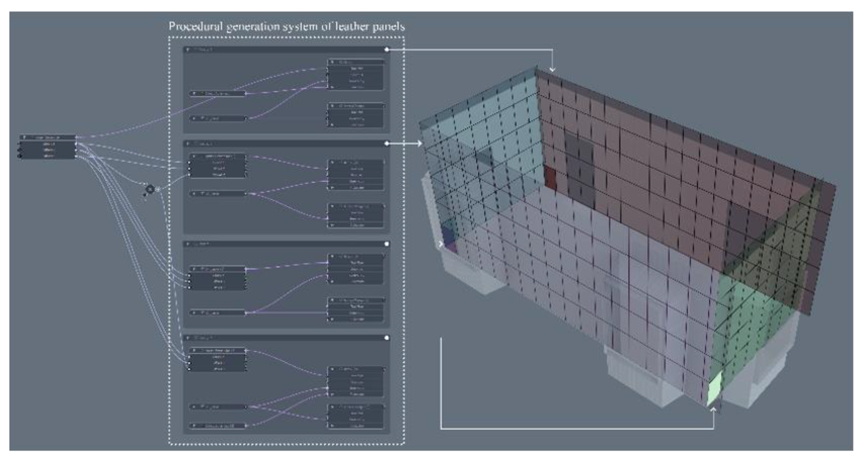Click the output dot of the second group frame
The height and width of the screenshot is (458, 868).
point(387,143)
